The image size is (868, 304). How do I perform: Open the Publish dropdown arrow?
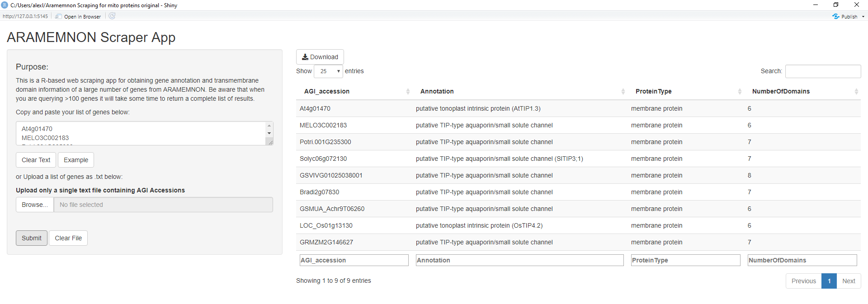(x=863, y=17)
